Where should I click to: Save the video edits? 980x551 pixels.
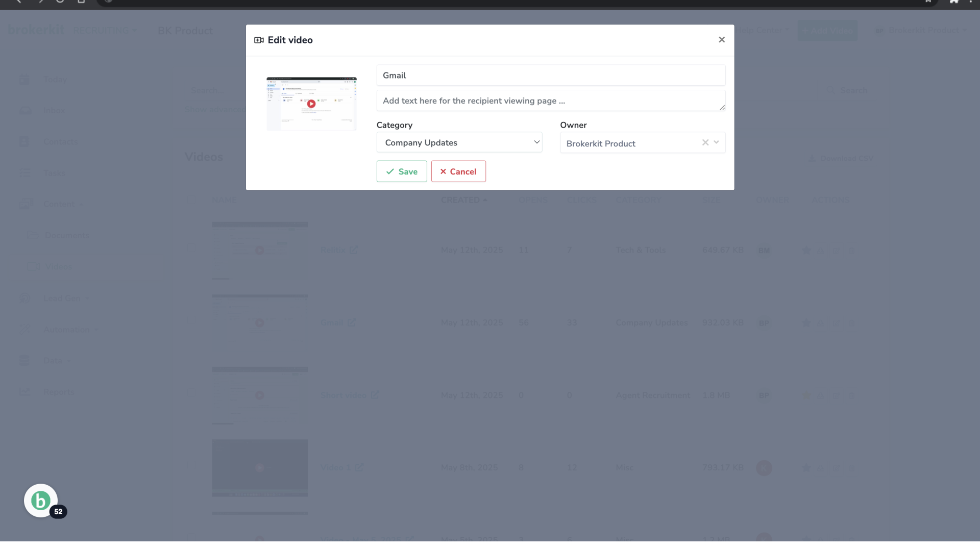tap(402, 171)
